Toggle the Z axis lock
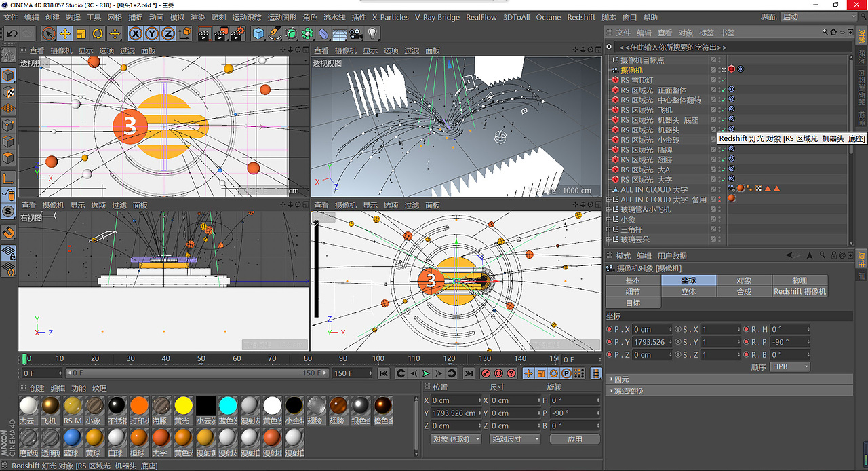868x471 pixels. [x=167, y=33]
